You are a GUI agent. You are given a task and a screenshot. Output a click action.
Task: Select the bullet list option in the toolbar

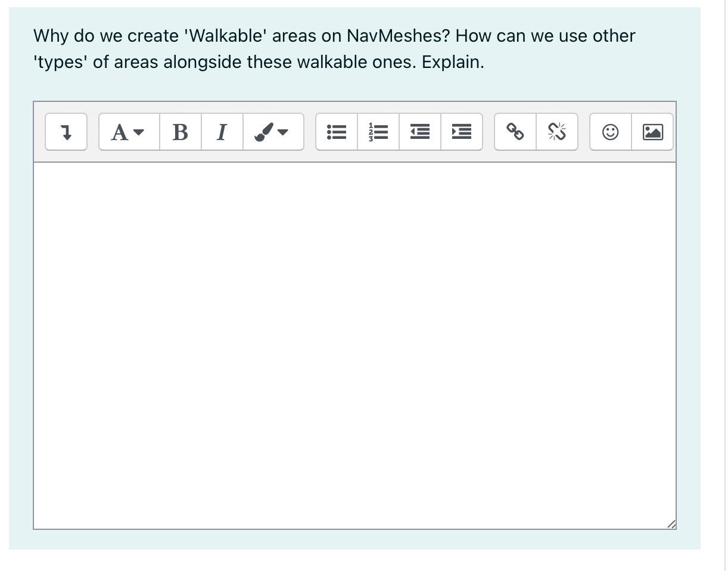[336, 132]
